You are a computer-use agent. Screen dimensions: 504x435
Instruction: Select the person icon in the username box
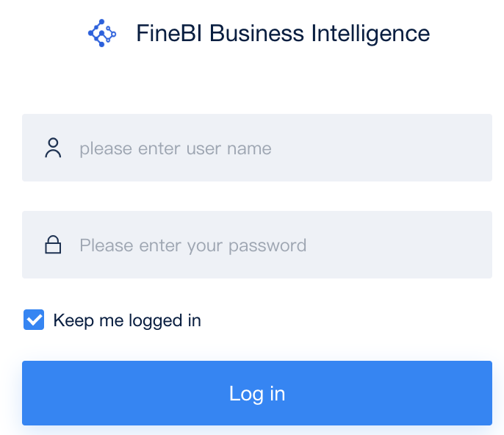pyautogui.click(x=53, y=148)
